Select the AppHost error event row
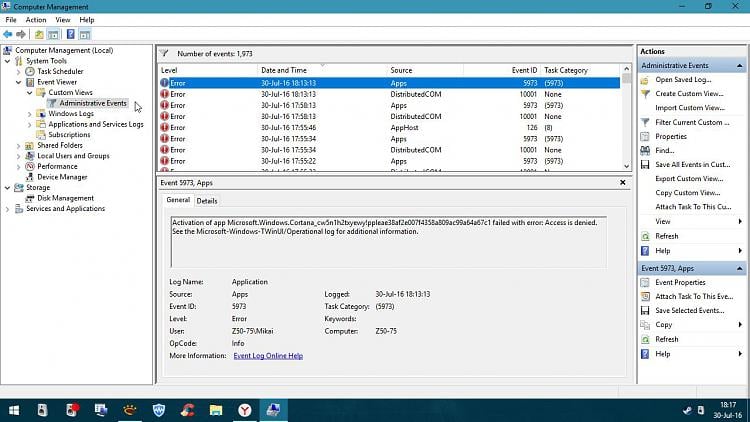Screen dimensions: 750x422 tap(389, 128)
